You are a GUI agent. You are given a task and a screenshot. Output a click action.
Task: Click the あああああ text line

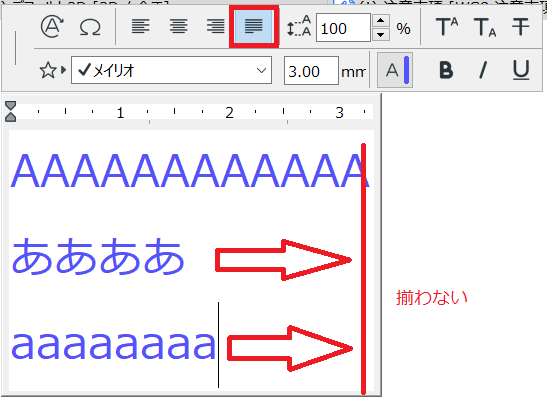click(x=98, y=256)
